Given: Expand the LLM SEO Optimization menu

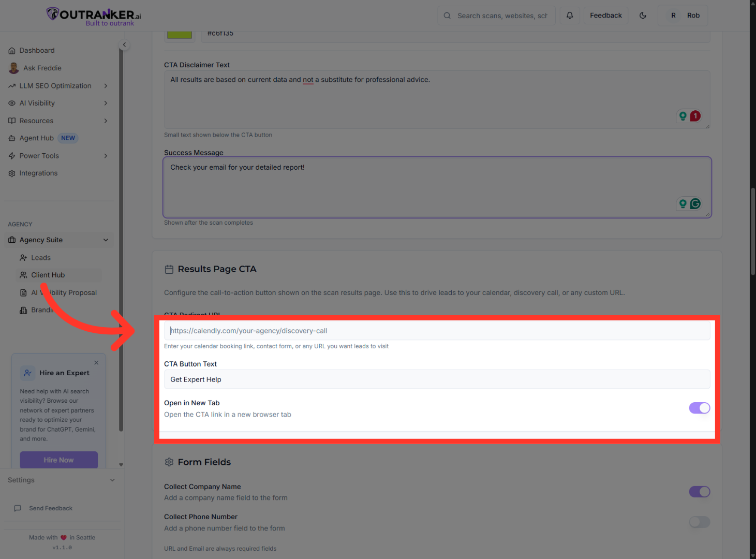Looking at the screenshot, I should pyautogui.click(x=55, y=85).
